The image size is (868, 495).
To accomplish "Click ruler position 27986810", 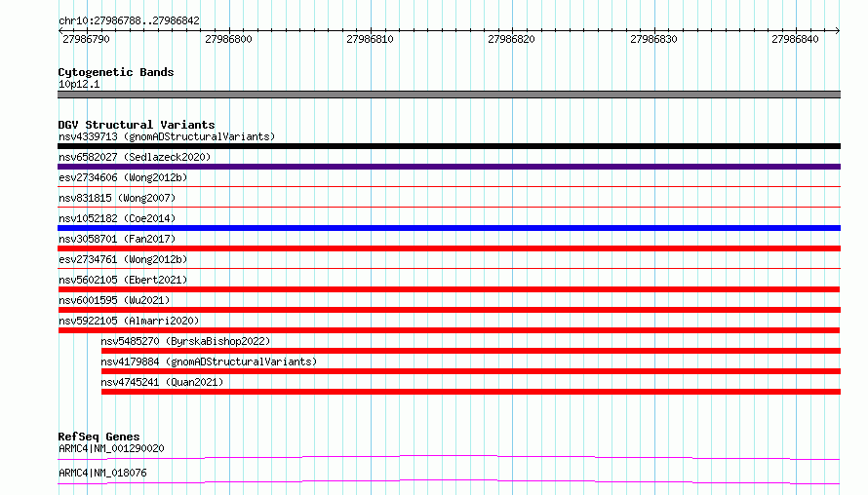I will 370,39.
